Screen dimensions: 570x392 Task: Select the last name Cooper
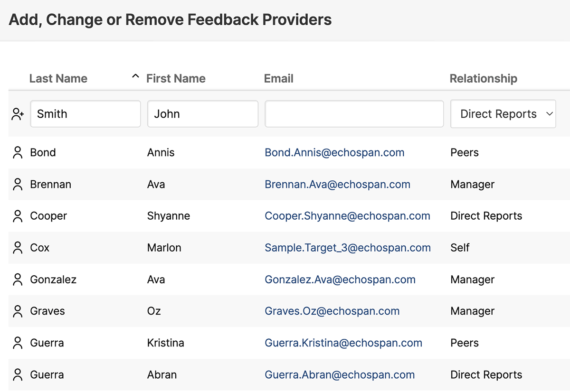48,216
